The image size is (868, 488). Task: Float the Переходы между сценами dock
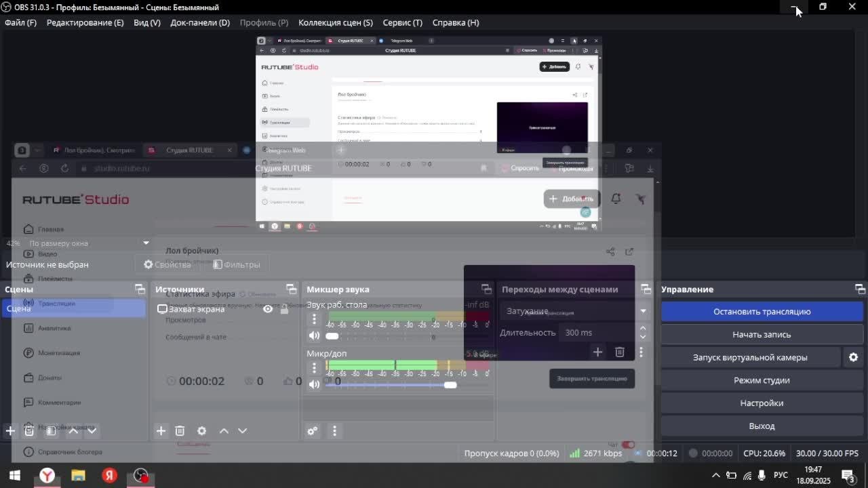[x=646, y=289]
